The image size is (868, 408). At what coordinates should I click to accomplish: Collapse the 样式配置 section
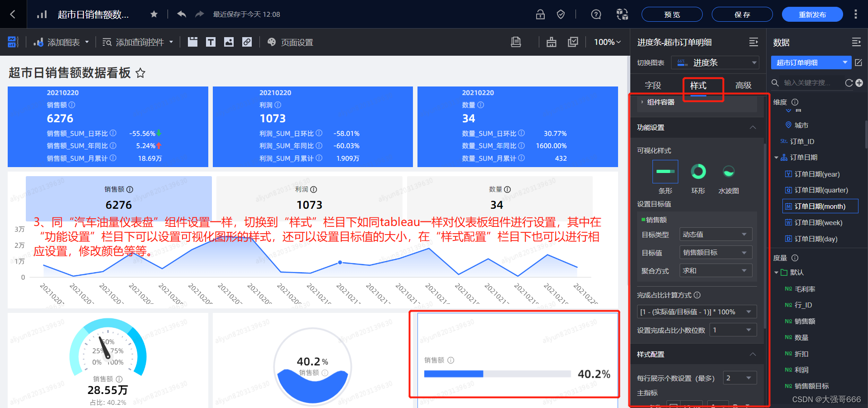click(x=753, y=354)
